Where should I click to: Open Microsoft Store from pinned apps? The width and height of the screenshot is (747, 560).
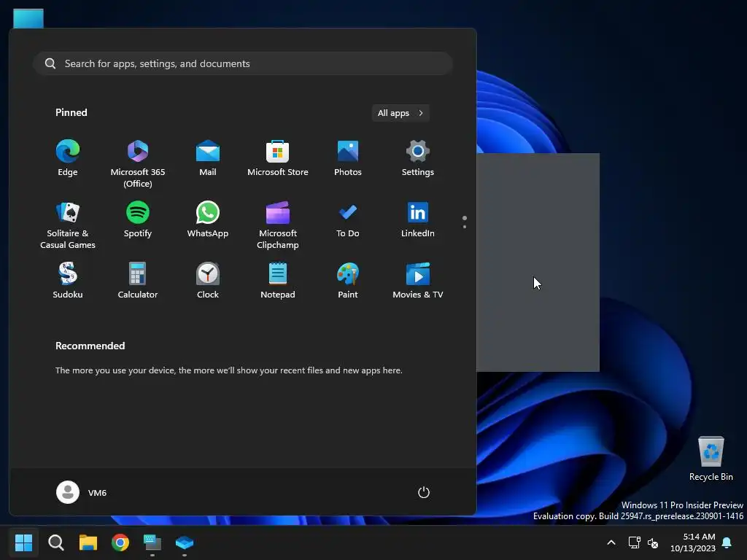click(278, 158)
